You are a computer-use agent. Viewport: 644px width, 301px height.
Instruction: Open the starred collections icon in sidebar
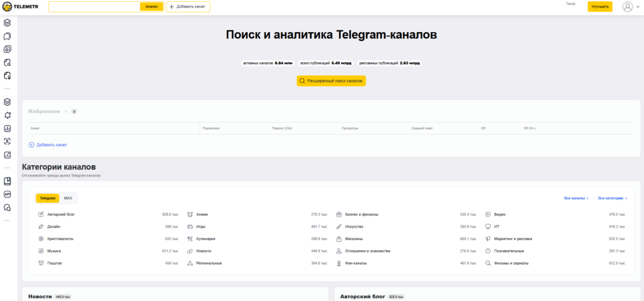7,49
